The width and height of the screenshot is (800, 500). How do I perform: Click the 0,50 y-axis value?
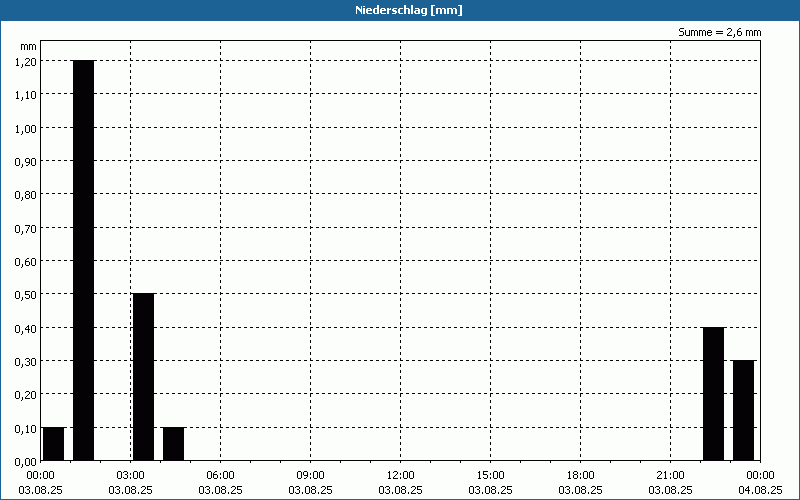26,294
